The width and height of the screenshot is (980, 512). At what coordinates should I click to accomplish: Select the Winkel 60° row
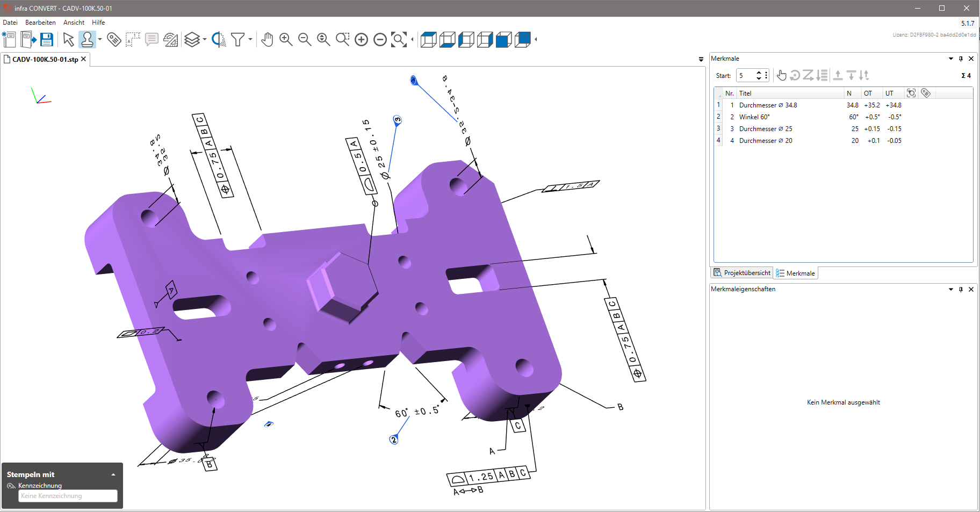(x=844, y=117)
